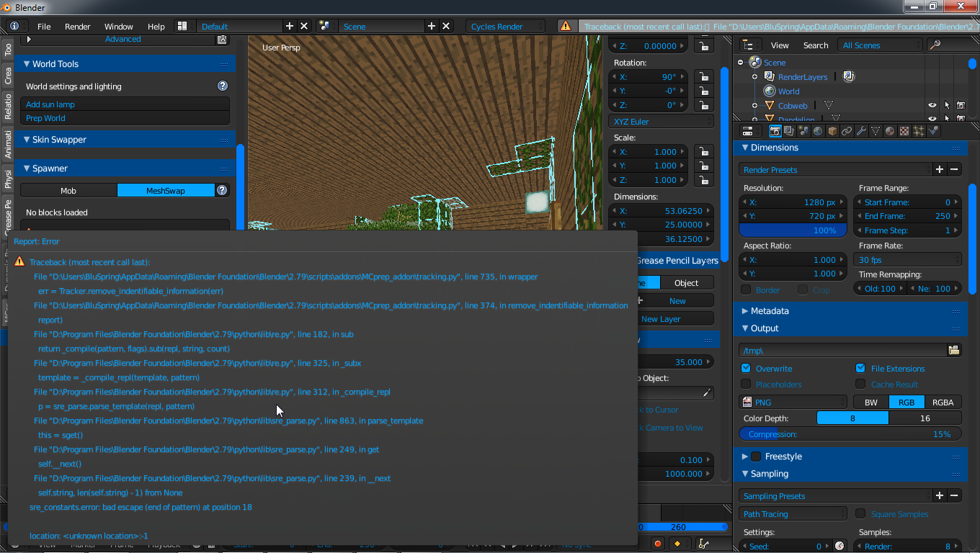The image size is (980, 553).
Task: Disable the Overwrite checkbox
Action: pyautogui.click(x=746, y=368)
